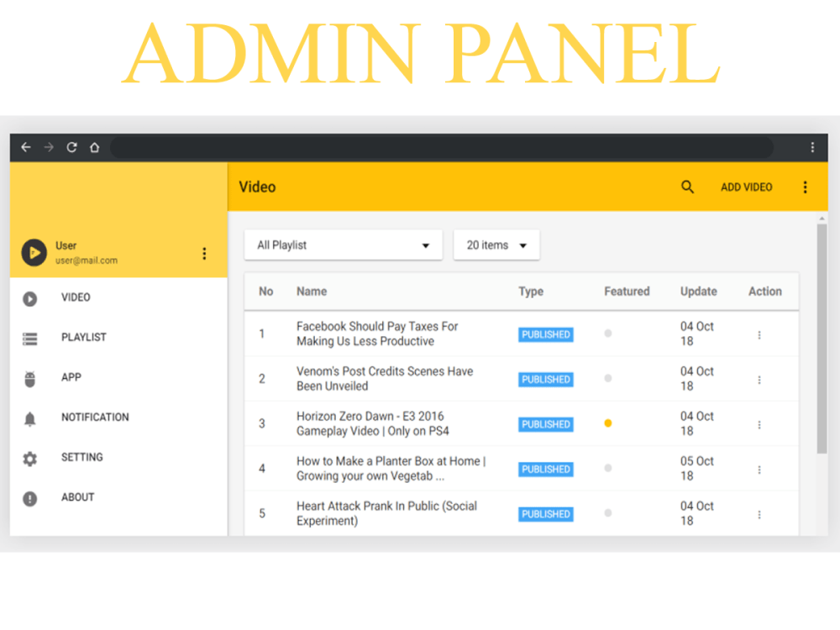Select "Heart Attack Prank In Public (Social Experiment)"
This screenshot has width=840, height=630.
tap(386, 514)
